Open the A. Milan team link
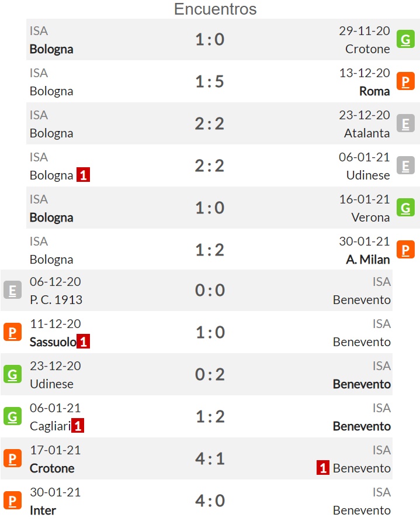Viewport: 420px width, 521px height. coord(368,259)
